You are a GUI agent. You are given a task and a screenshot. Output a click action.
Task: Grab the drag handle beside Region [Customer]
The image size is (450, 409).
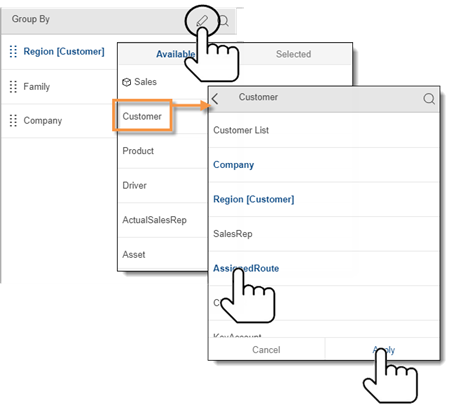[x=13, y=52]
